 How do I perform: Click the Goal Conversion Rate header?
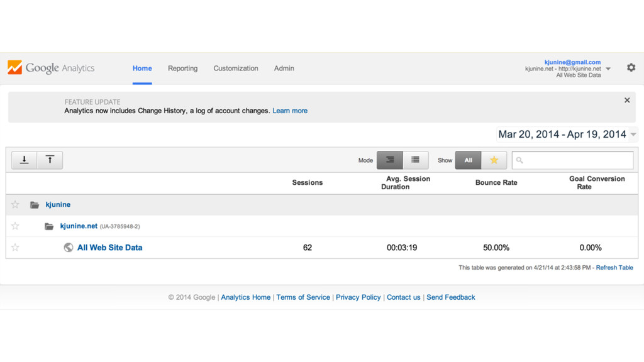pos(597,183)
